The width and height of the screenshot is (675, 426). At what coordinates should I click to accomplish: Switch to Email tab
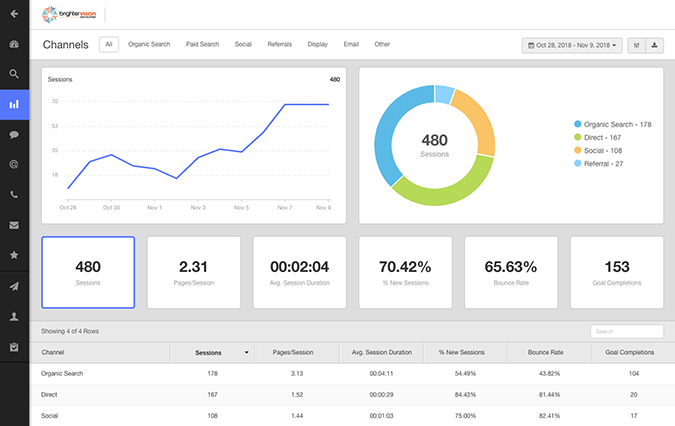[x=351, y=44]
